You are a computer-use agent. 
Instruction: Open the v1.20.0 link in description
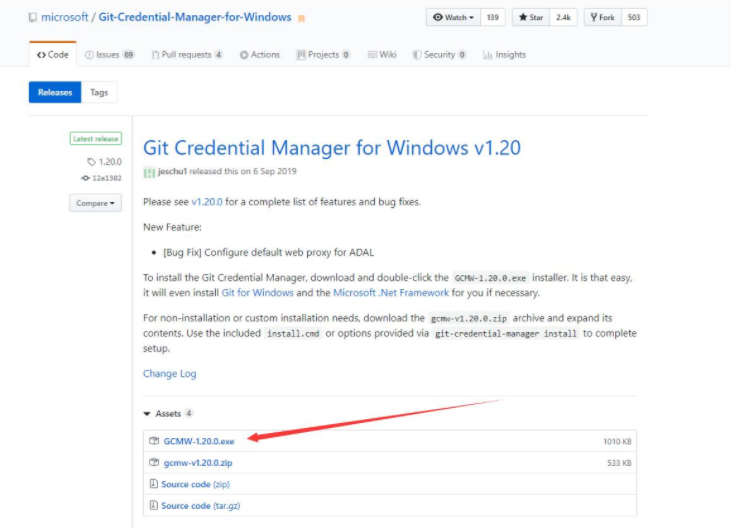(x=207, y=202)
